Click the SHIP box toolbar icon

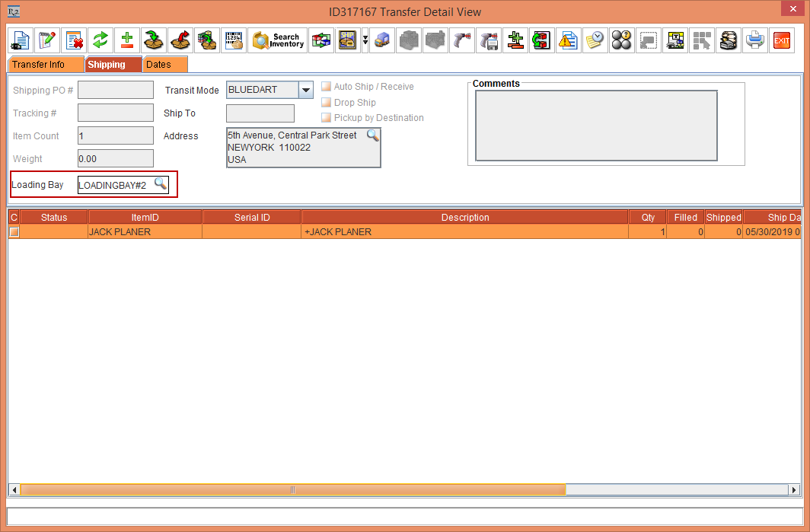[x=348, y=40]
